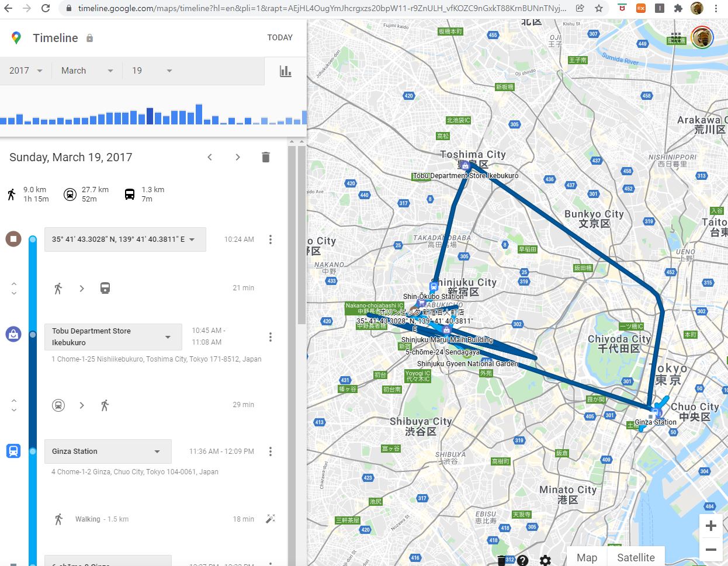Click the 10:24 AM time

pos(239,239)
